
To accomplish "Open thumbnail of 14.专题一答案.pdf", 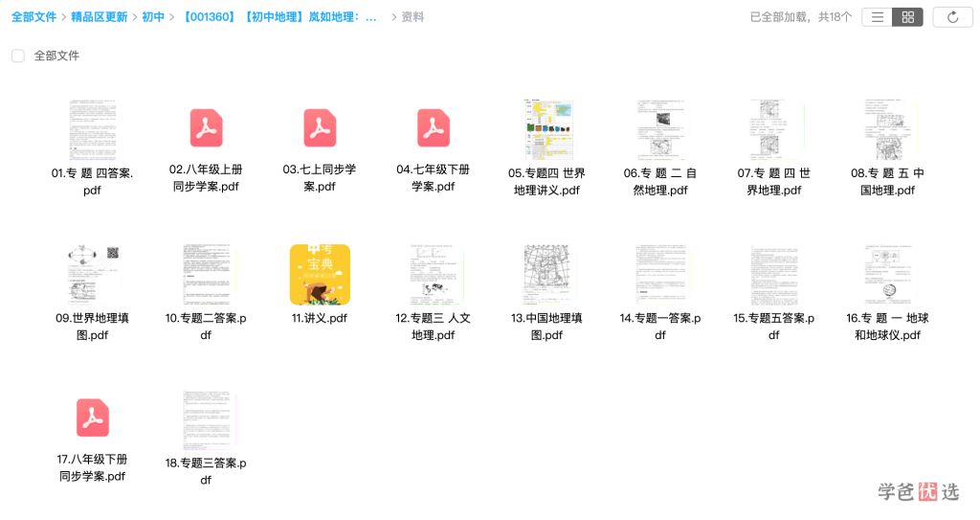I will tap(660, 275).
